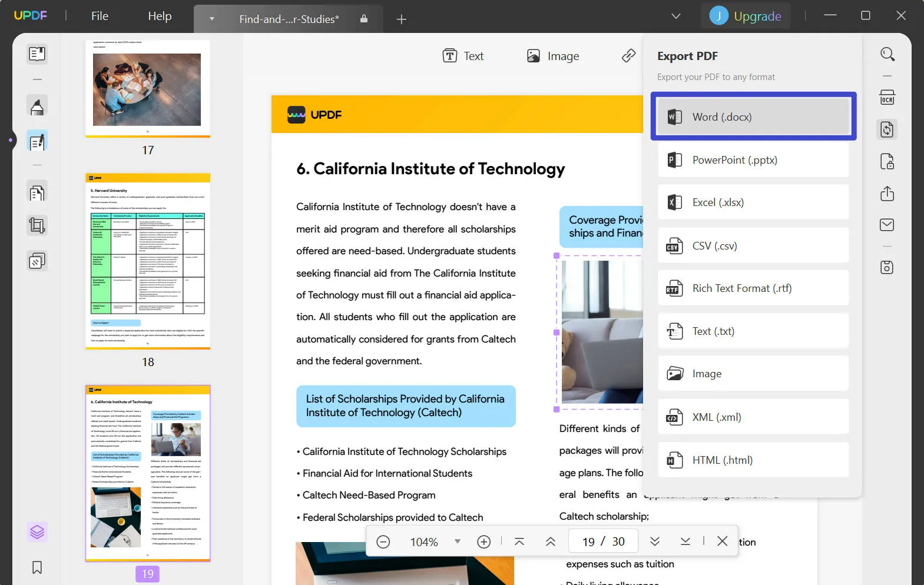Toggle the bookmarks panel icon
Image resolution: width=924 pixels, height=585 pixels.
pos(37,567)
